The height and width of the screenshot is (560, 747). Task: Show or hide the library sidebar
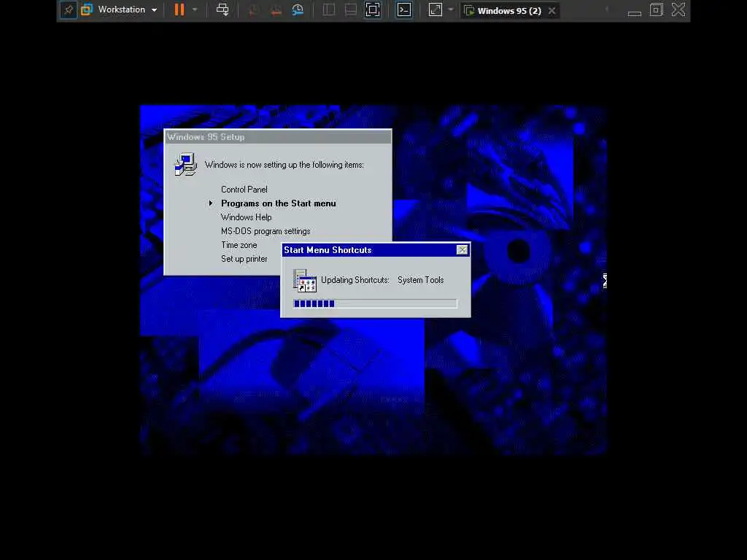click(x=329, y=10)
